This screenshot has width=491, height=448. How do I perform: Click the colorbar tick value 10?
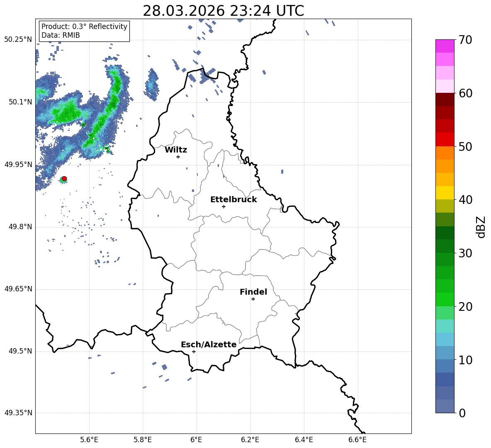click(x=465, y=360)
